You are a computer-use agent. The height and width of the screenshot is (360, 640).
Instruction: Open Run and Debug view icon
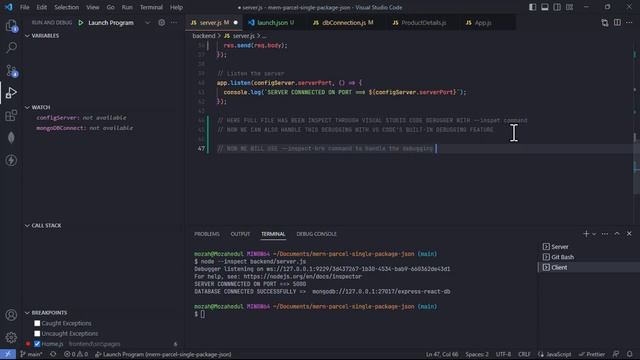(11, 93)
